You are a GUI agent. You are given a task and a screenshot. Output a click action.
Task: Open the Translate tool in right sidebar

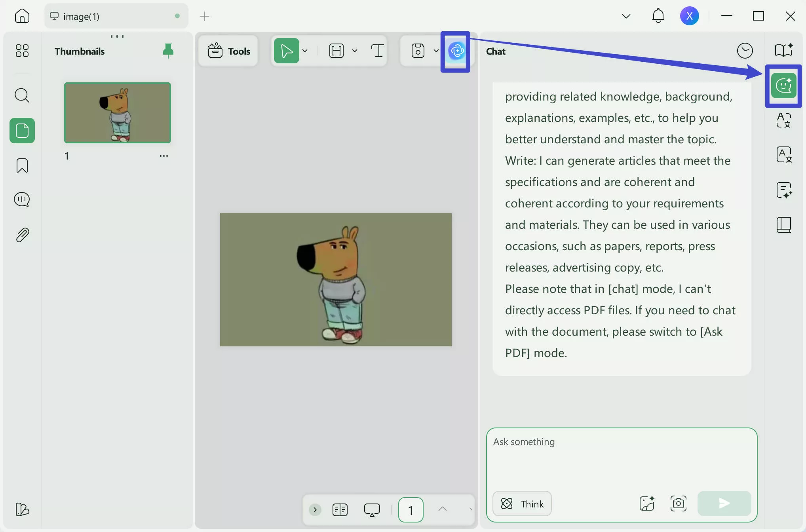coord(783,120)
